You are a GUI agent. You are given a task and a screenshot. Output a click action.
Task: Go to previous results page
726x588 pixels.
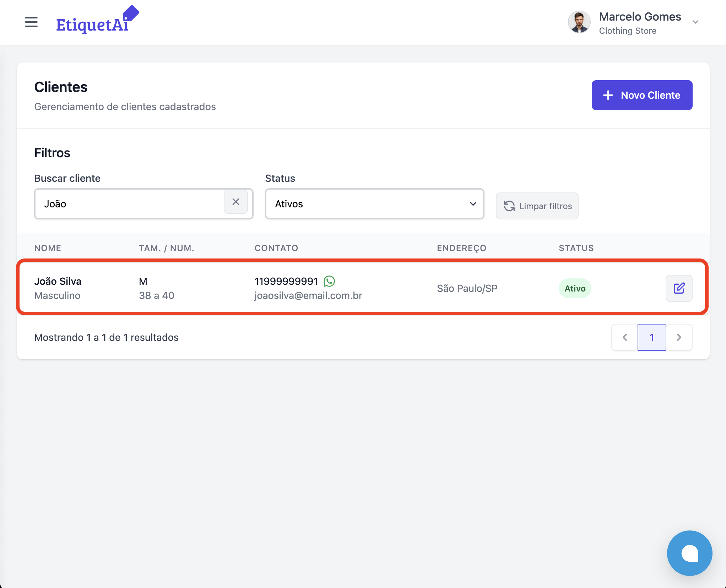pos(624,337)
